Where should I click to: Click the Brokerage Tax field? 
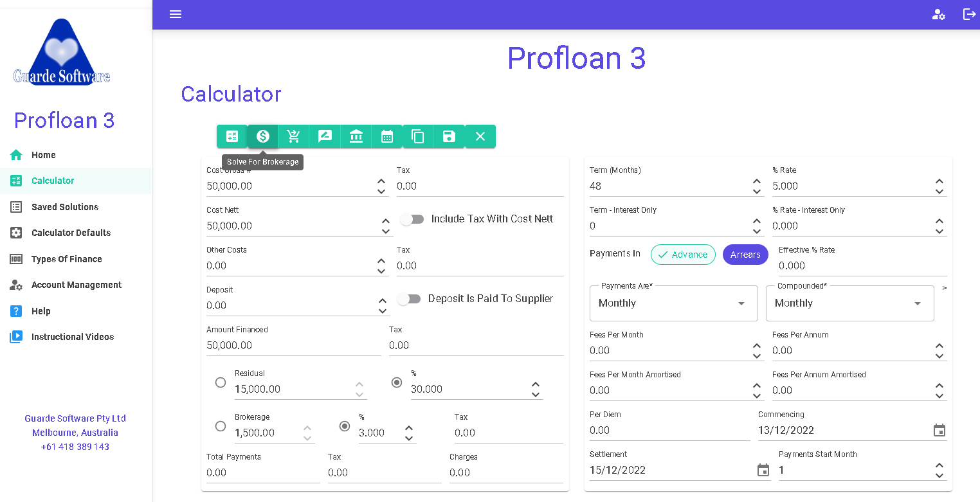[509, 433]
